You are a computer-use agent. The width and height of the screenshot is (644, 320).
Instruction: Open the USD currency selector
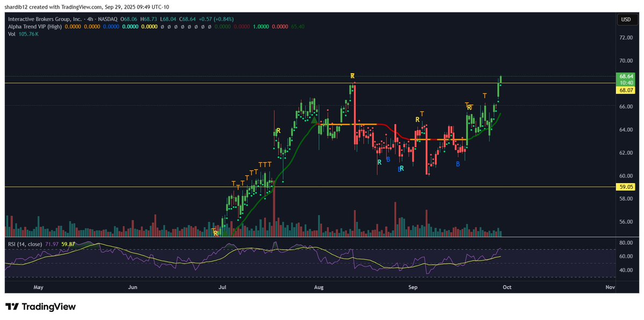pos(625,19)
